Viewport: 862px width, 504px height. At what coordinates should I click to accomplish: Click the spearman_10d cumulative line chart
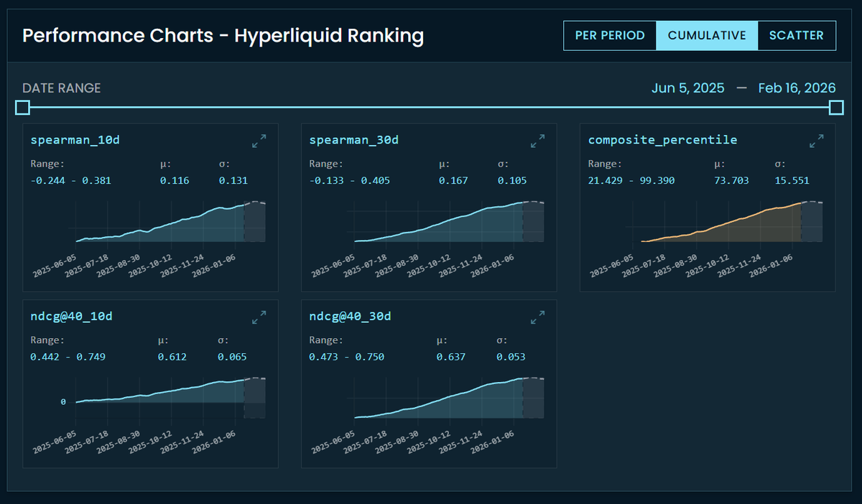tap(171, 223)
